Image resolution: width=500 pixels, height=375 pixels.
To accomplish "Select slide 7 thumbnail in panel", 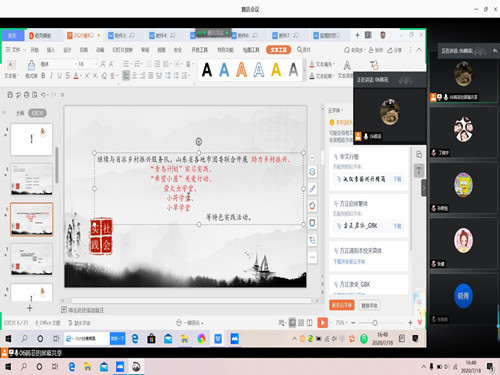I will (32, 259).
